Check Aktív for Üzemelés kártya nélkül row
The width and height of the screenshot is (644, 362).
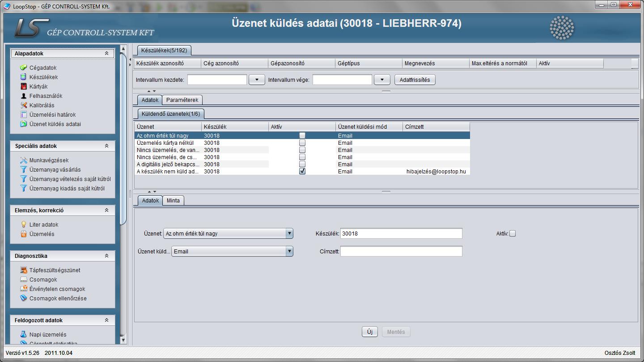click(x=302, y=143)
